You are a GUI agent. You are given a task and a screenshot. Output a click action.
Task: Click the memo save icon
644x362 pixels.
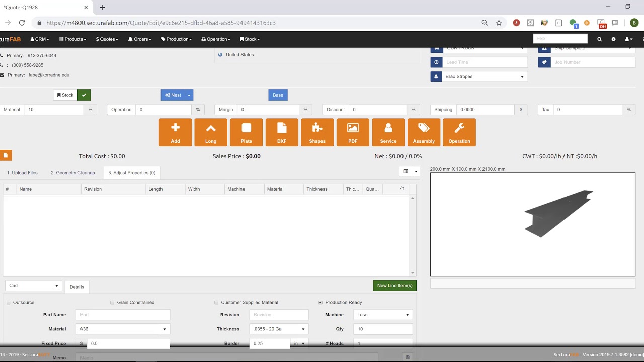pos(408,357)
